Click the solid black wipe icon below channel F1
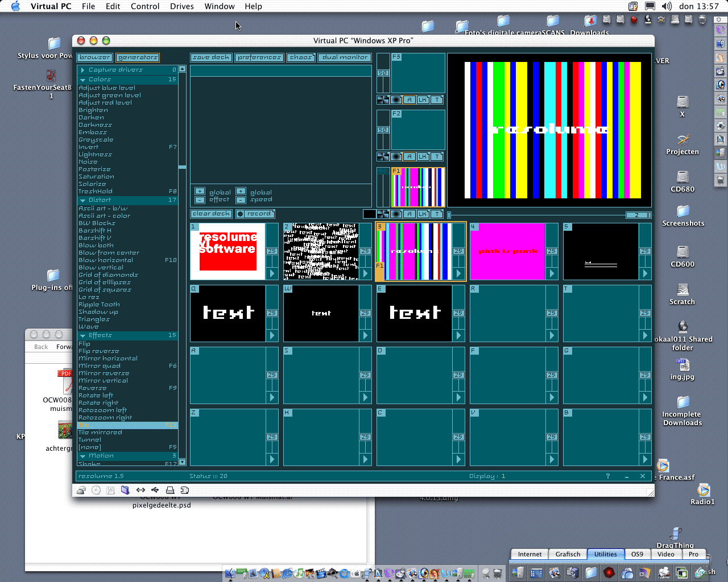728x582 pixels. 369,213
